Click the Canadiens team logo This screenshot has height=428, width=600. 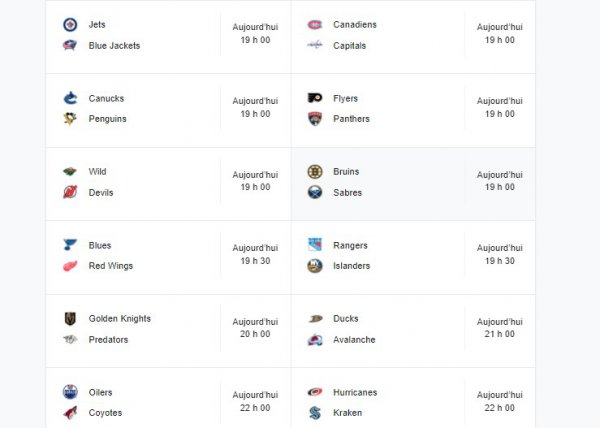(314, 24)
